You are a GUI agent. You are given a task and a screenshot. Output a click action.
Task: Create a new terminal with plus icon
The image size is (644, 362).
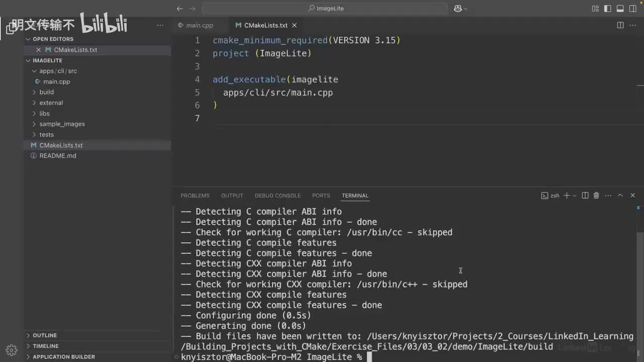pyautogui.click(x=567, y=196)
